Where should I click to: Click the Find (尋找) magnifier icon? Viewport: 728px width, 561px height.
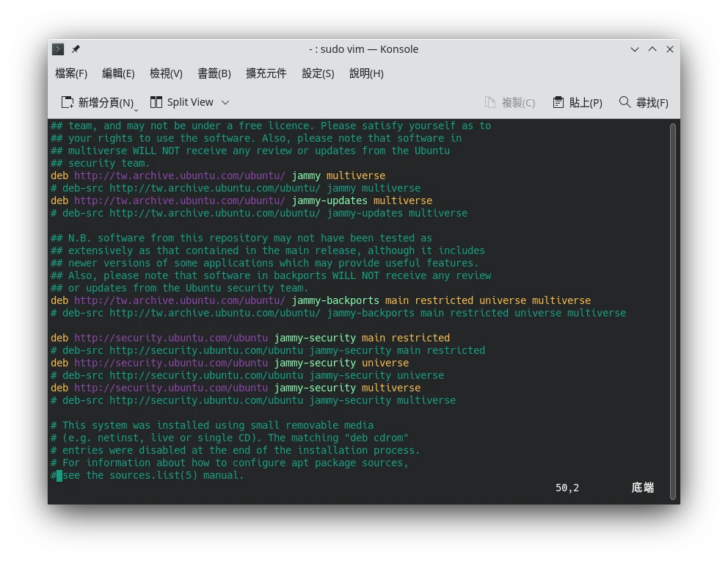coord(625,102)
